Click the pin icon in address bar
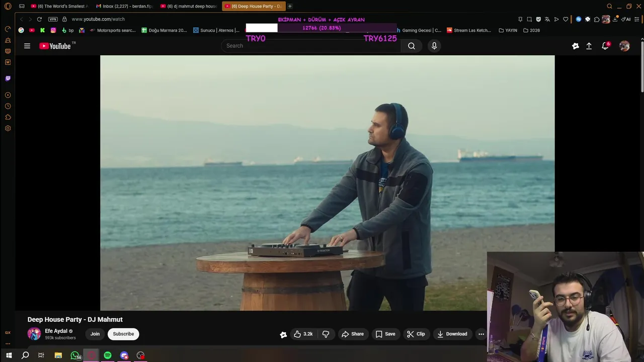Viewport: 644px width, 362px height. coord(520,19)
